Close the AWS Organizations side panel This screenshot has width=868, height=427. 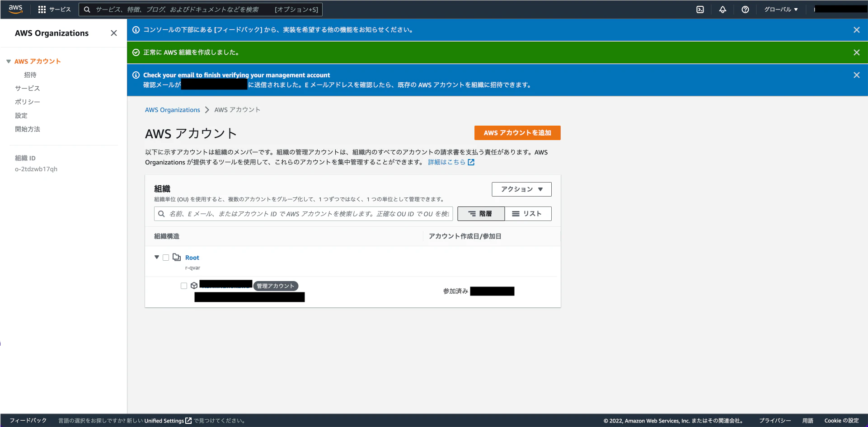(x=114, y=33)
